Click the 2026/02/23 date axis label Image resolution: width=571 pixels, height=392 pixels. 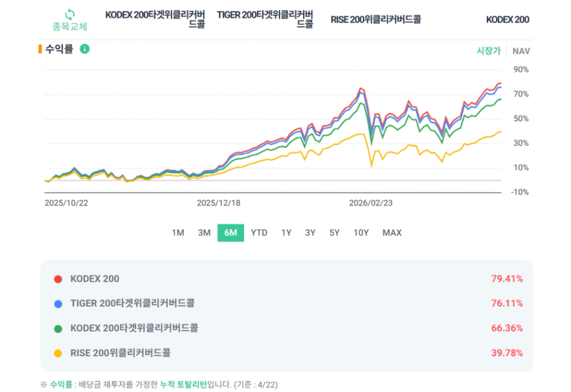click(x=371, y=203)
